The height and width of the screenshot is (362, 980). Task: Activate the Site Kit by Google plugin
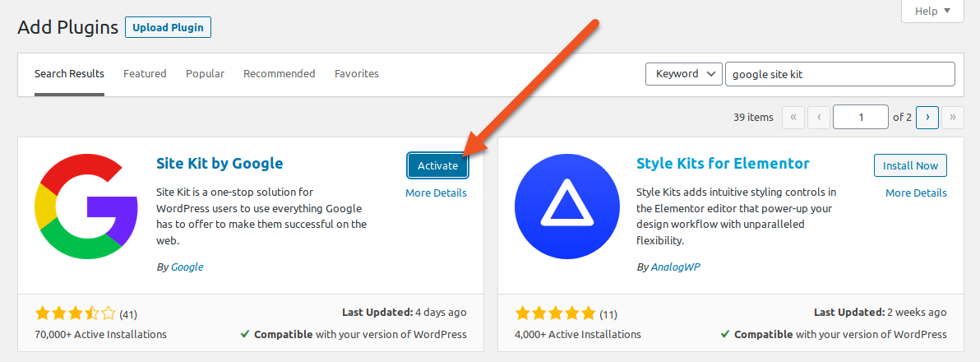[x=437, y=165]
